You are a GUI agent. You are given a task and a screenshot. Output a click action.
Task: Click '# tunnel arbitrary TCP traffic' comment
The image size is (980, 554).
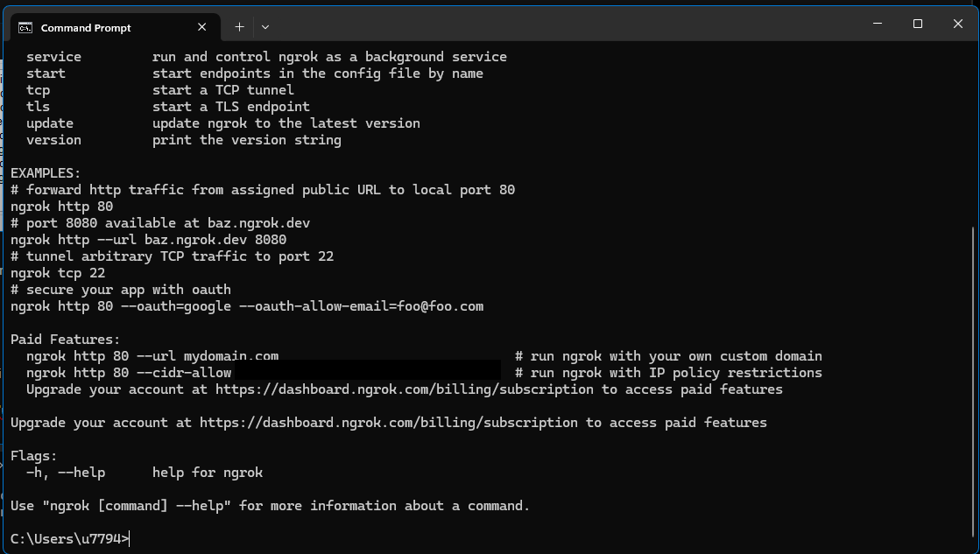click(x=172, y=256)
